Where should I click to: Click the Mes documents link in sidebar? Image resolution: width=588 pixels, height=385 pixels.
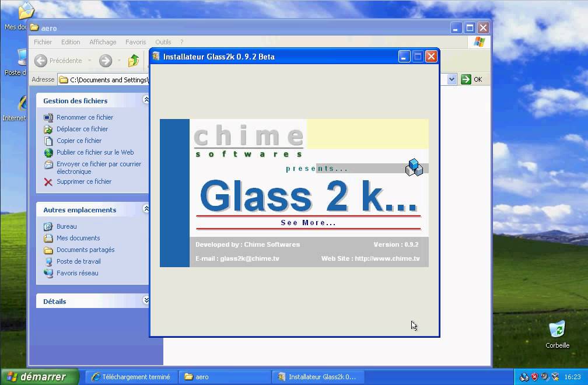(x=78, y=238)
